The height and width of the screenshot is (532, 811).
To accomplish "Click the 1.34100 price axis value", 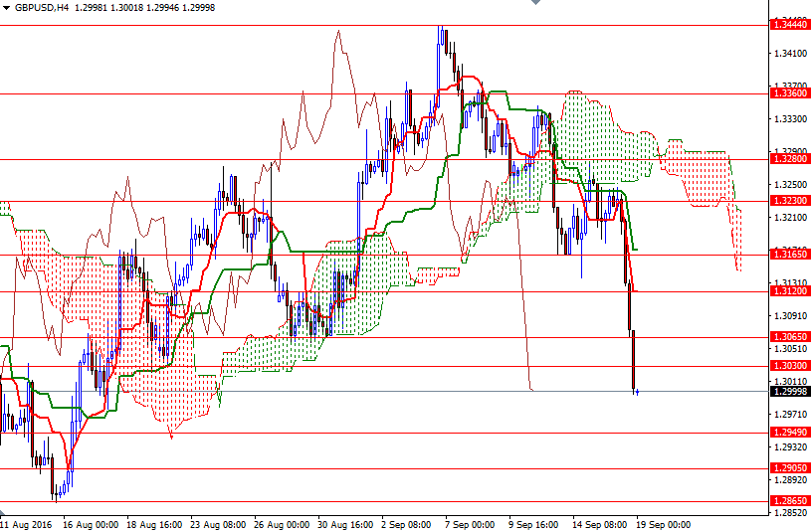I will pyautogui.click(x=790, y=54).
